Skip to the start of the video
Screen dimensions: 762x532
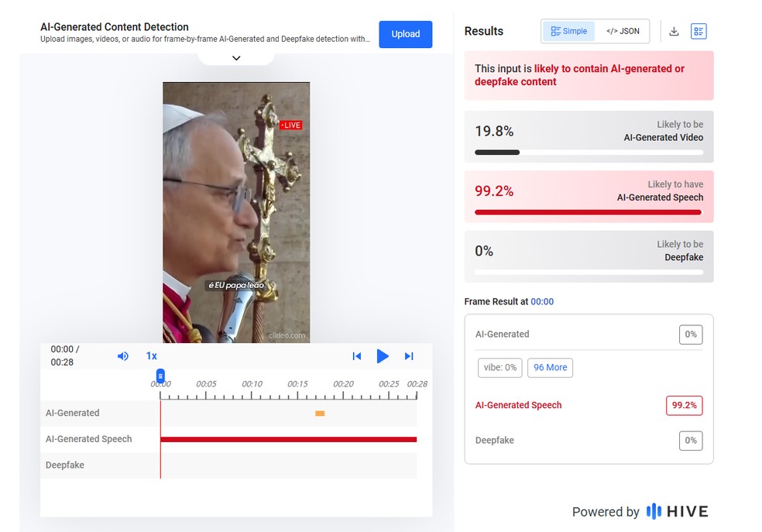[x=356, y=356]
